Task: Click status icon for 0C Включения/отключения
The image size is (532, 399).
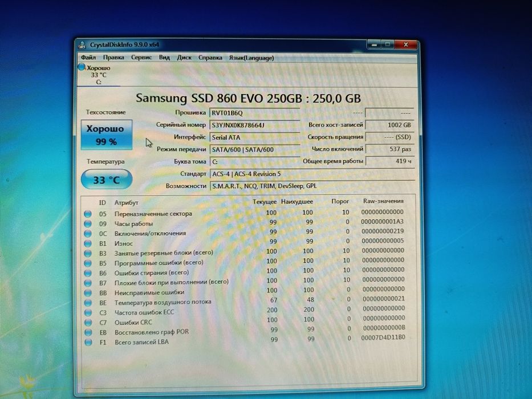Action: pos(88,234)
